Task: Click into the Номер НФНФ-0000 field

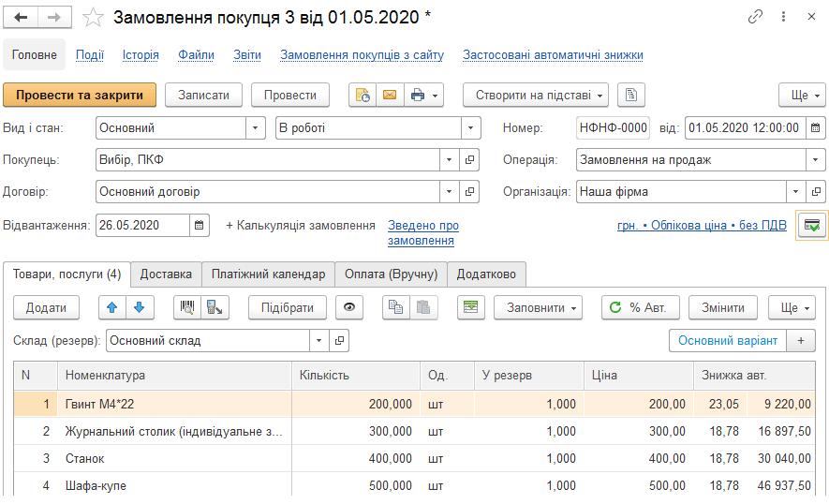Action: tap(613, 128)
